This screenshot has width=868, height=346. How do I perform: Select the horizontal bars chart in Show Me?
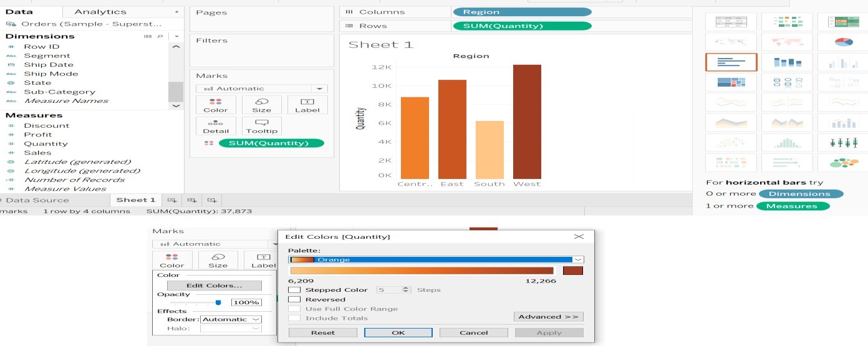[x=731, y=62]
